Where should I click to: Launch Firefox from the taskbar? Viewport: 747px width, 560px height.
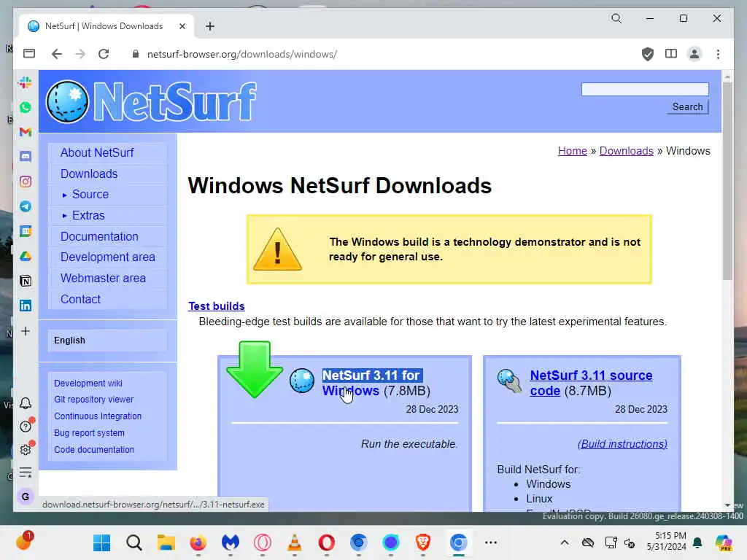[x=198, y=542]
